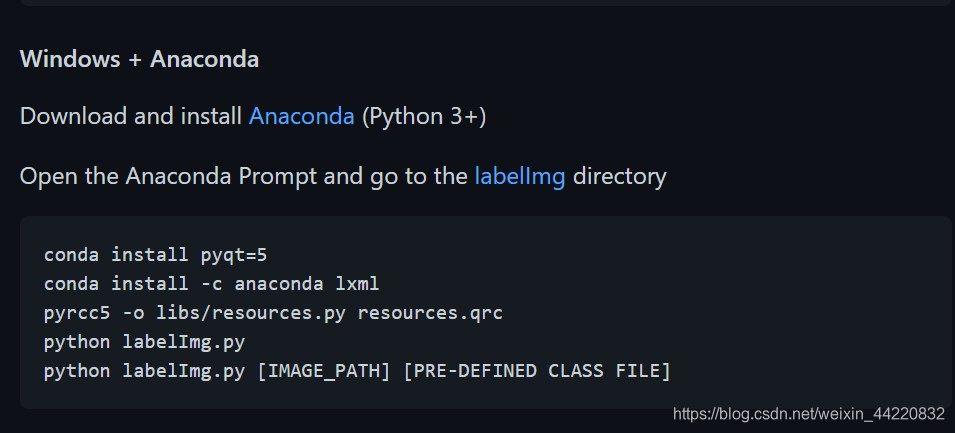The height and width of the screenshot is (433, 955).
Task: Click the '(Python 3+)' text
Action: [x=424, y=116]
